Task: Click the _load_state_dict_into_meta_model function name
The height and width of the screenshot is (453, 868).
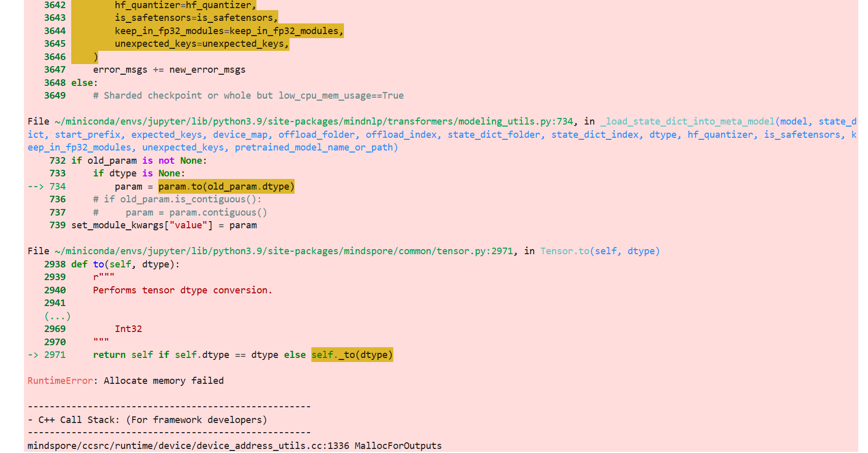Action: pyautogui.click(x=687, y=122)
